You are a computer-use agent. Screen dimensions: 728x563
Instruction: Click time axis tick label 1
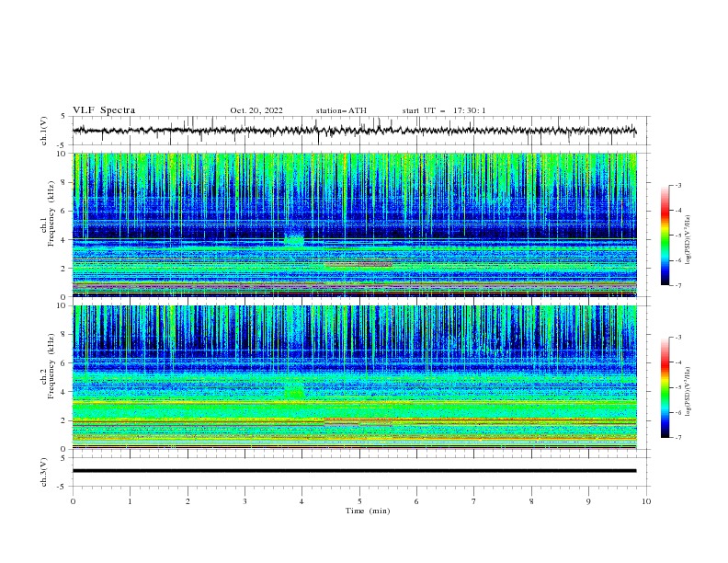point(130,501)
